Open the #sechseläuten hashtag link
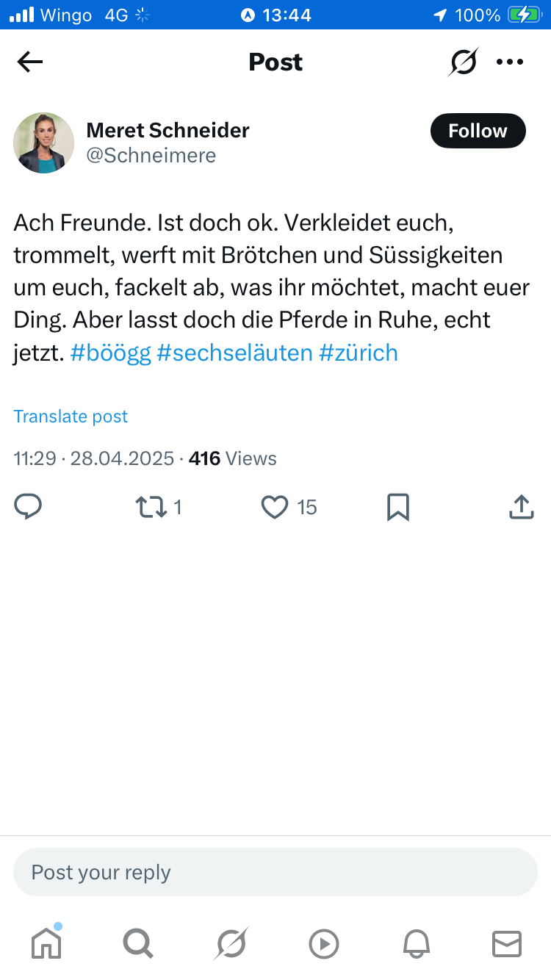551x980 pixels. pos(235,353)
